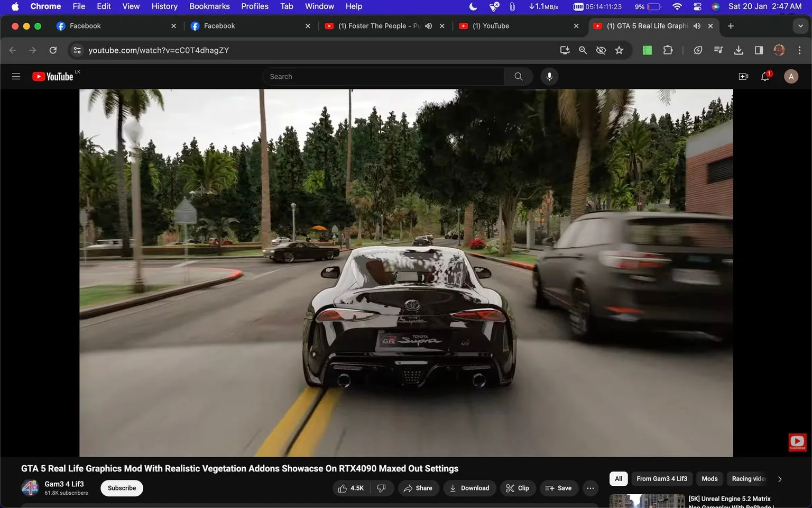Reload the page in Chrome
This screenshot has height=508, width=812.
tap(53, 50)
